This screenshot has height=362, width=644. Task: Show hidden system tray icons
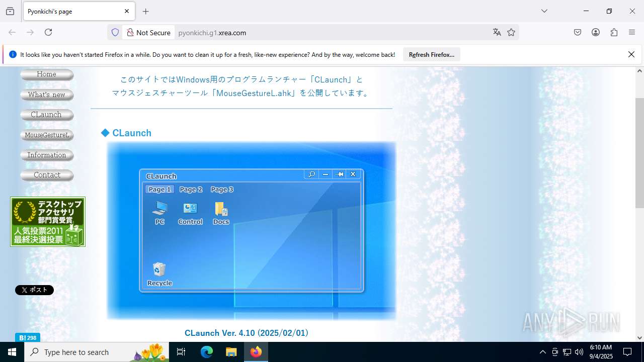[x=542, y=352]
